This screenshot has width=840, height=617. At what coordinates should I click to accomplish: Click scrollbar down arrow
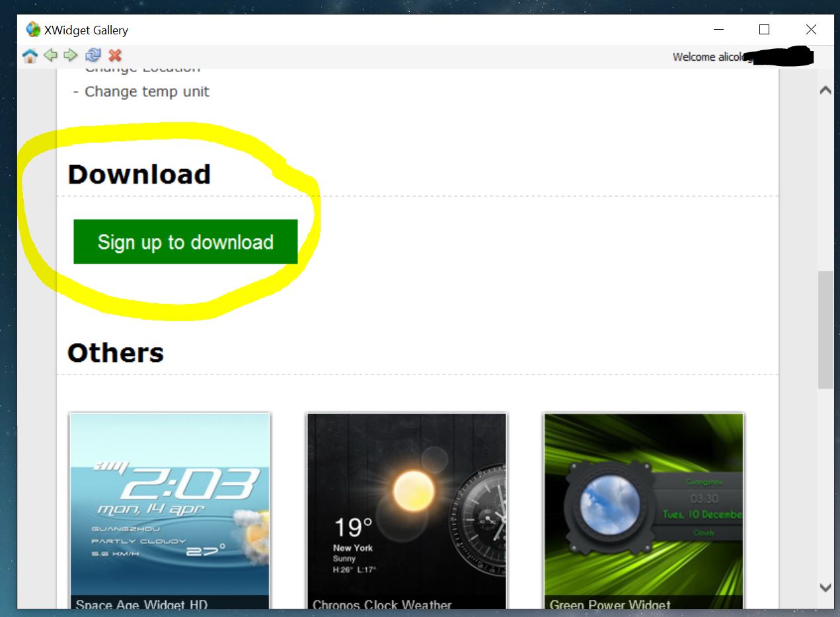tap(825, 587)
